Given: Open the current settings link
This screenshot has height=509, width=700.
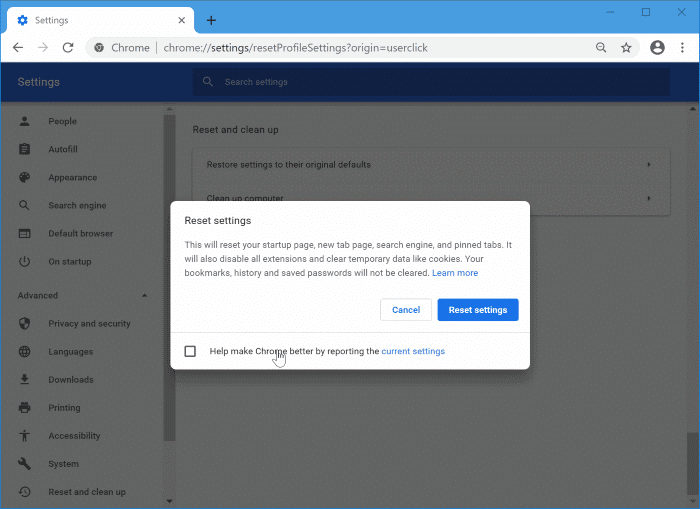Looking at the screenshot, I should coord(413,351).
